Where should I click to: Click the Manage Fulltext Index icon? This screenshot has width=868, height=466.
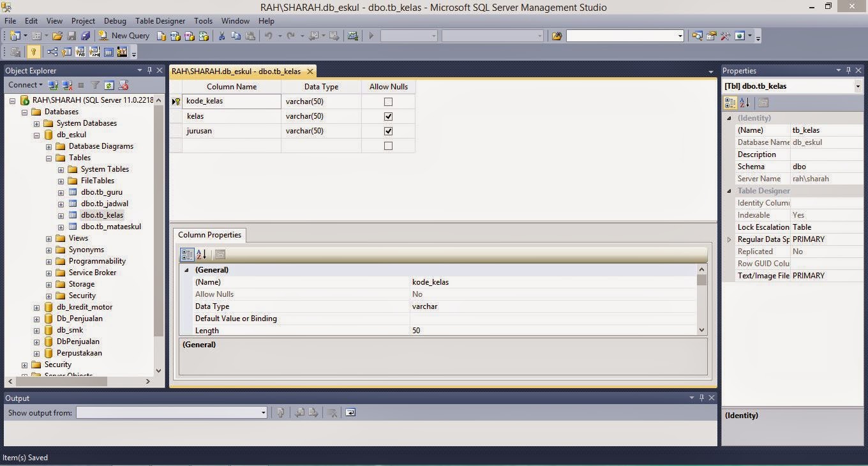coord(80,52)
